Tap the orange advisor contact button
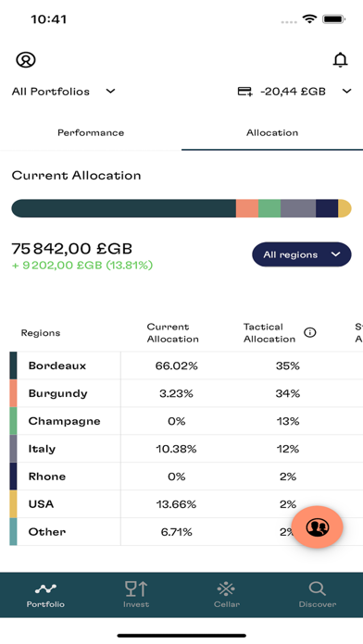This screenshot has width=363, height=644. (x=317, y=526)
